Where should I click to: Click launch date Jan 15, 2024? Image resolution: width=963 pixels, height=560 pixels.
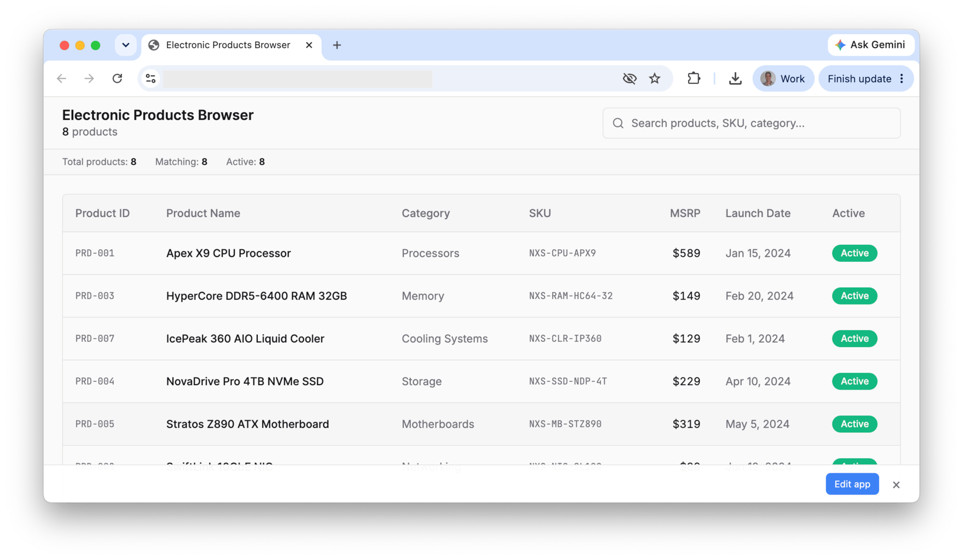tap(758, 253)
